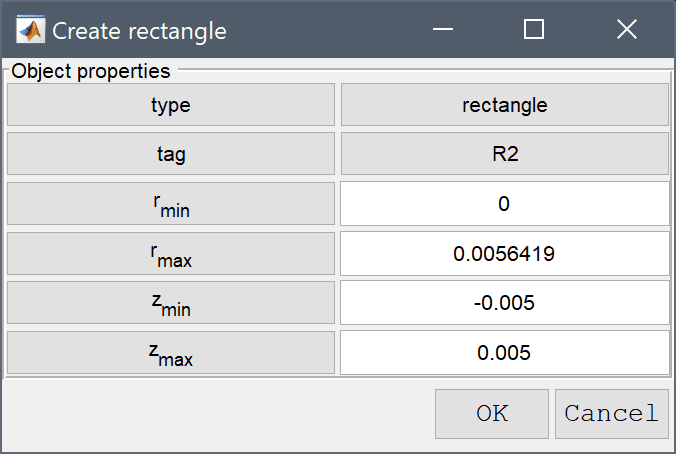Cancel the Create rectangle dialog
This screenshot has height=454, width=676.
point(611,414)
